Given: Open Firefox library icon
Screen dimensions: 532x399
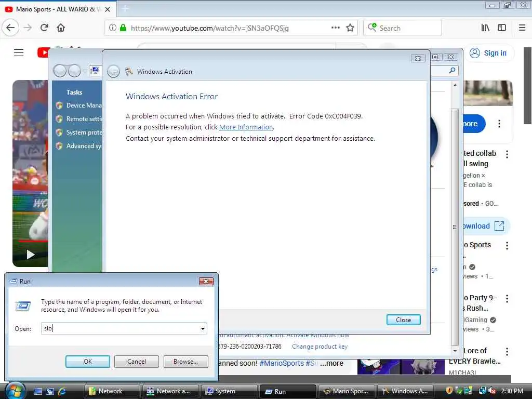Looking at the screenshot, I should [485, 28].
